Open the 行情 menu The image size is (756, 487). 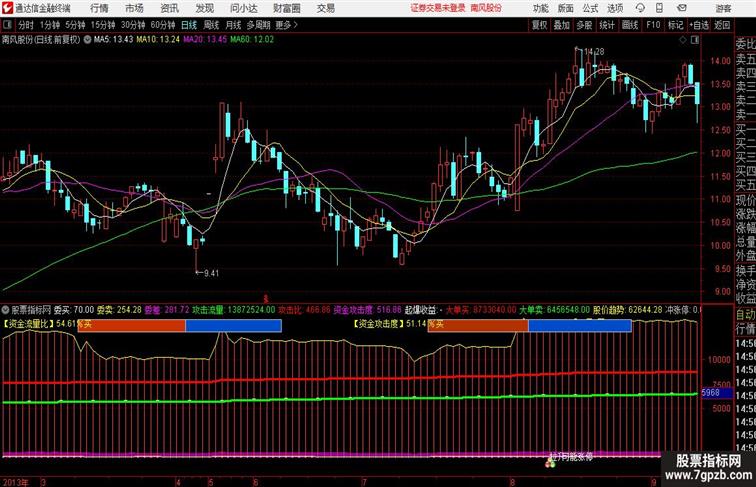(99, 8)
